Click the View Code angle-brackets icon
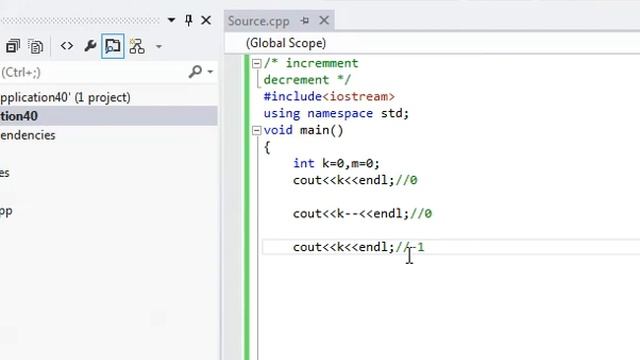The width and height of the screenshot is (640, 360). point(67,46)
